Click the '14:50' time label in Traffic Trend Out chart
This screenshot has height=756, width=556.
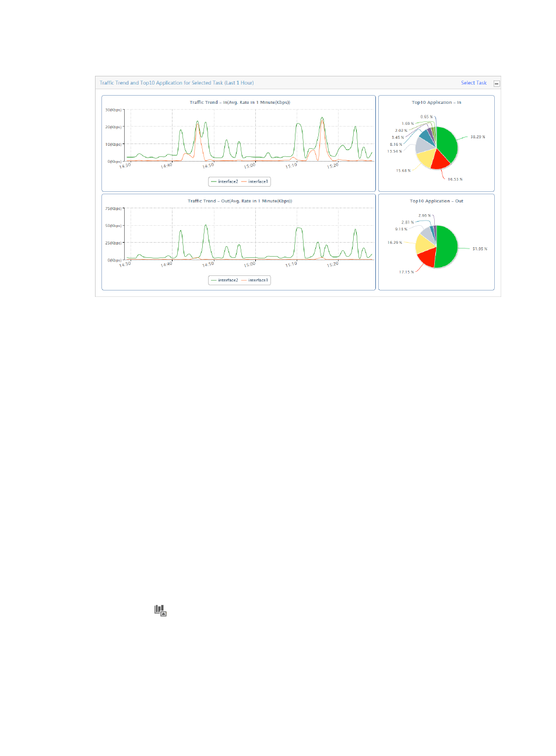click(208, 264)
